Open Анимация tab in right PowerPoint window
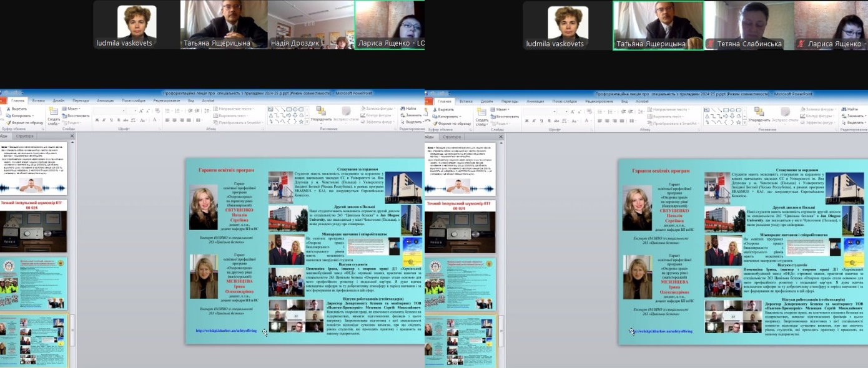 (535, 101)
